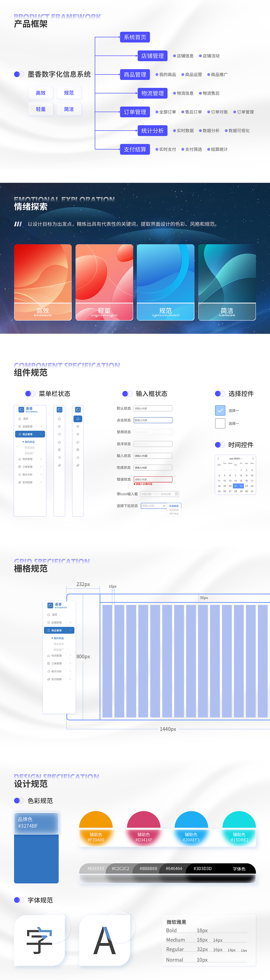This screenshot has height=980, width=270.
Task: Expand 订单管理 chevron in the component menu
Action: (41, 467)
